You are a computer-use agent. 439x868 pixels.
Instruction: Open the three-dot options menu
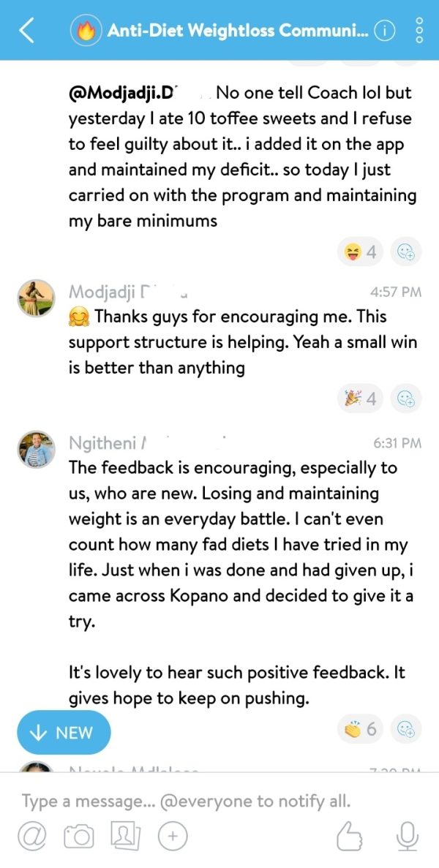419,31
